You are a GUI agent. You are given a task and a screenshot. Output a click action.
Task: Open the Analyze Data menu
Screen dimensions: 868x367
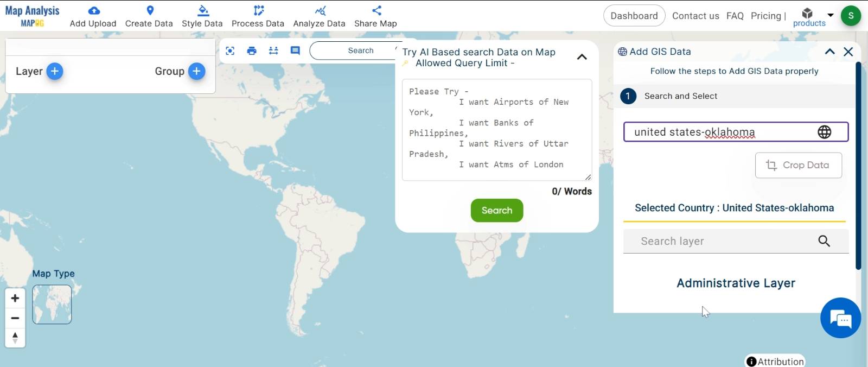point(319,16)
